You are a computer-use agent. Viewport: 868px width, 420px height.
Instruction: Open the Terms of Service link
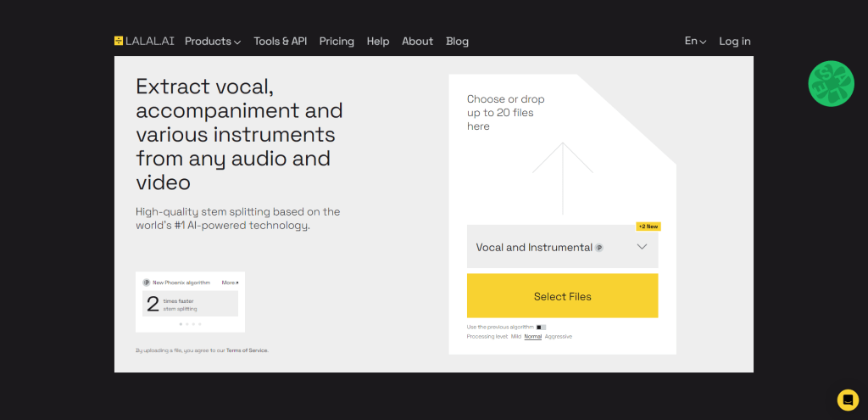(x=247, y=350)
